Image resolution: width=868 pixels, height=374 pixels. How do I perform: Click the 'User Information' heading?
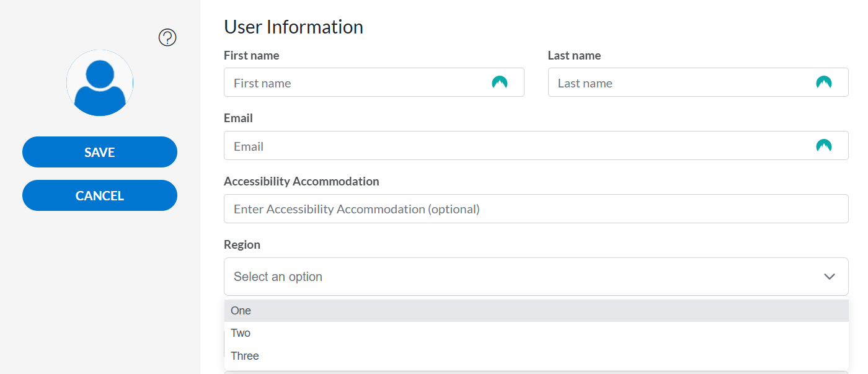point(293,27)
